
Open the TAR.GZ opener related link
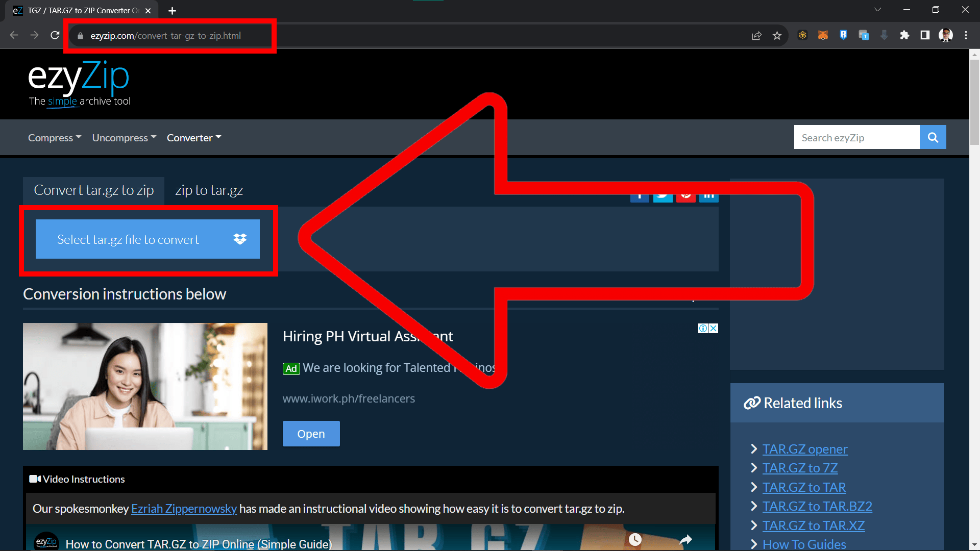(804, 449)
